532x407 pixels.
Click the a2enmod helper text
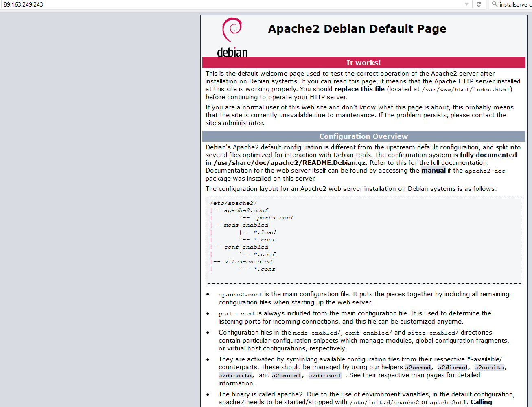[x=418, y=368]
